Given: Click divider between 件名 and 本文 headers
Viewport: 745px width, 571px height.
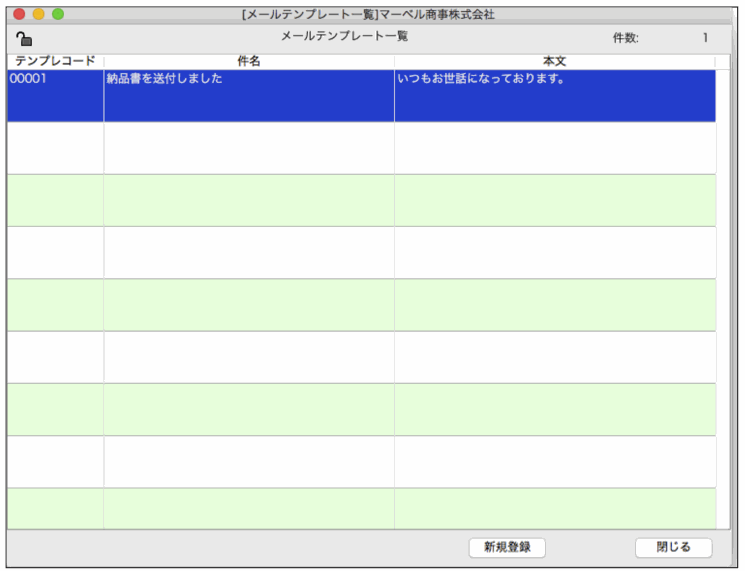Looking at the screenshot, I should point(394,62).
